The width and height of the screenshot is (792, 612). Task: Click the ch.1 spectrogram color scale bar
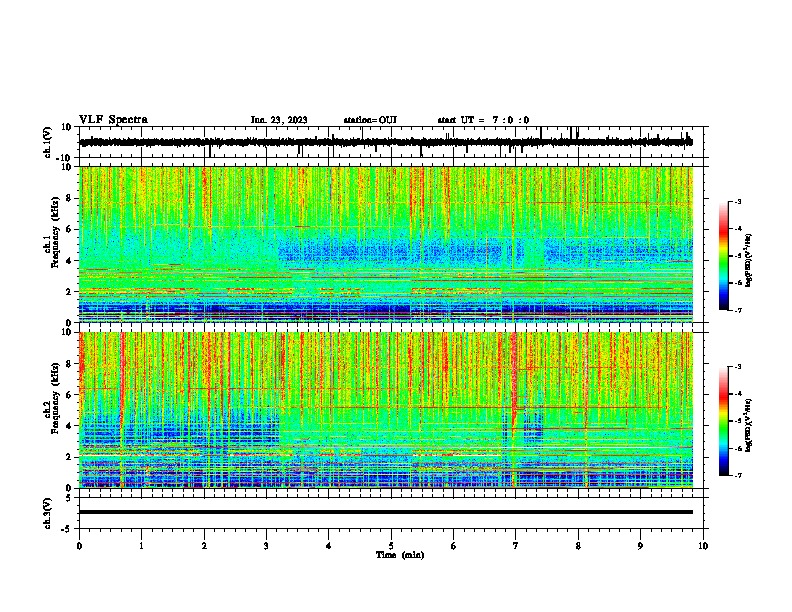(x=723, y=256)
